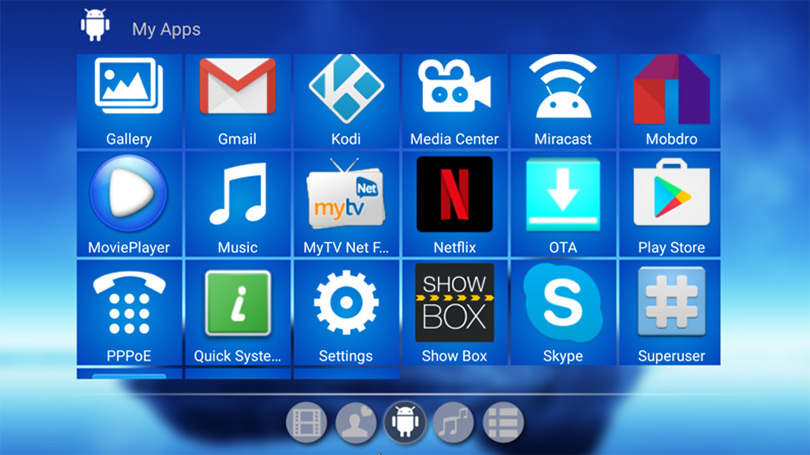
Task: Open the Google Play Store
Action: [671, 207]
